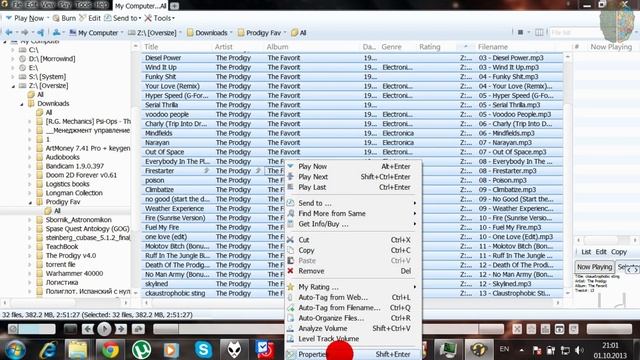Click the player seek bar
640x360 pixels.
[x=328, y=329]
